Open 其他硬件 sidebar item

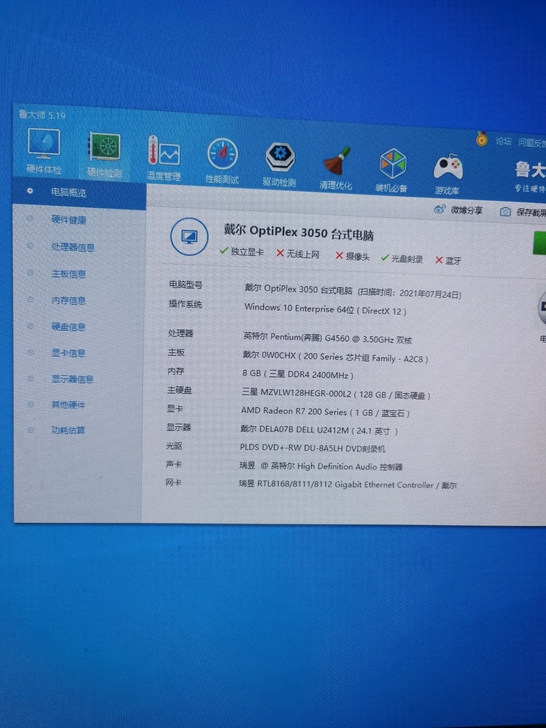click(x=68, y=405)
